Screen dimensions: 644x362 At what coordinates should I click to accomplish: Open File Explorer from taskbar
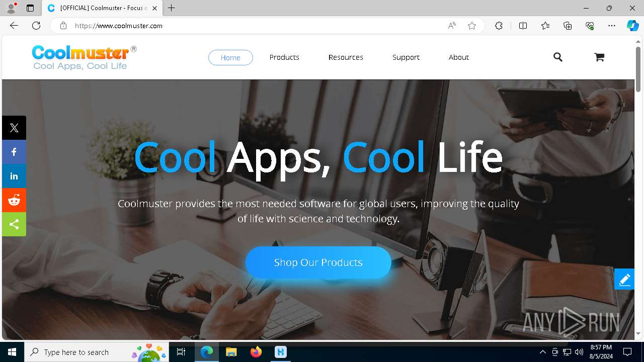pos(231,352)
